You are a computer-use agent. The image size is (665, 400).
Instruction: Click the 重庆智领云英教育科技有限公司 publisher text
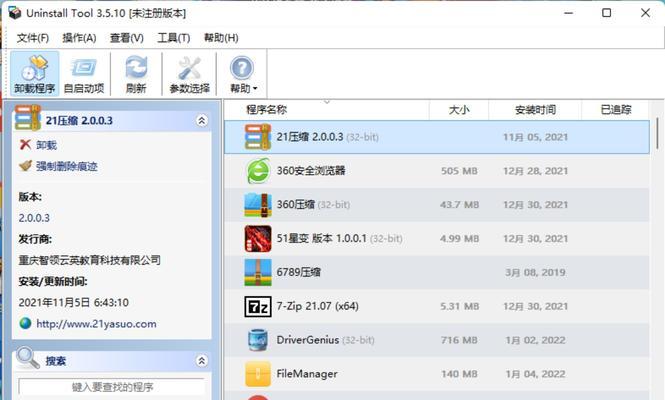coord(89,260)
